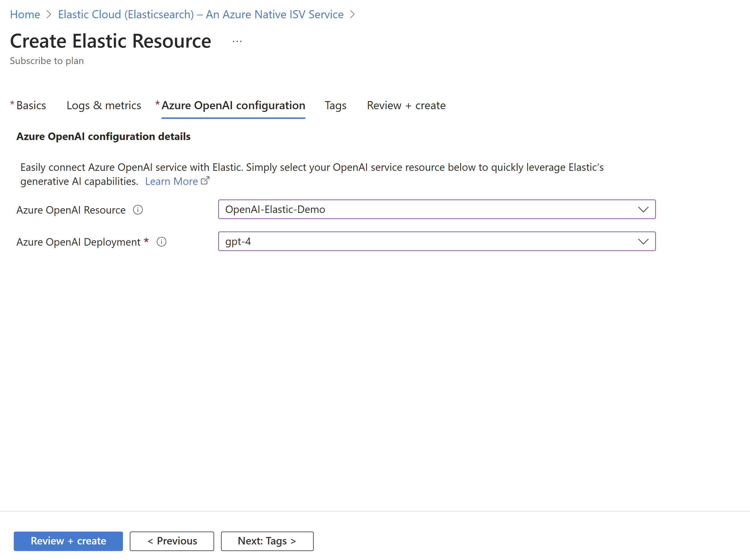Click the Next: Tags button

266,540
